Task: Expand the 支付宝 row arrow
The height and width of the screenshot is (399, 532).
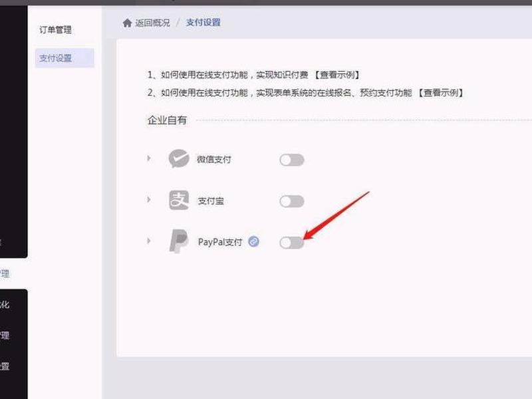Action: click(148, 199)
